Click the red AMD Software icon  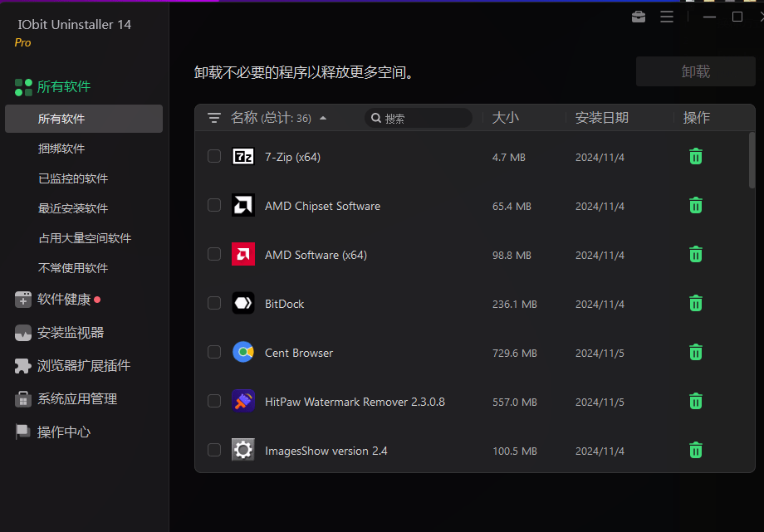243,254
